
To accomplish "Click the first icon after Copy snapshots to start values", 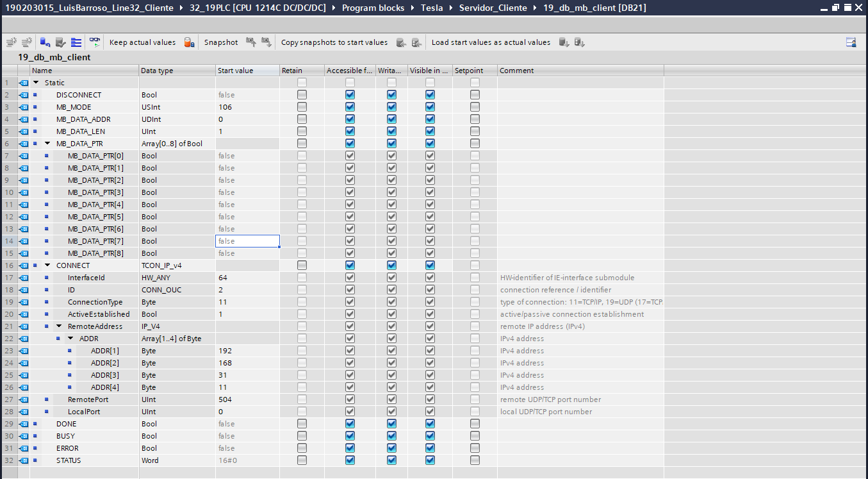I will 401,42.
